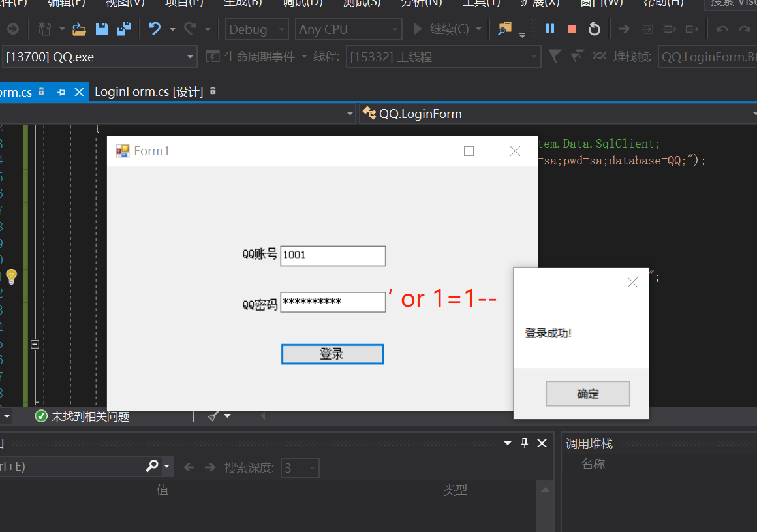Switch to the LoginForm.cs [设计] tab

click(149, 92)
